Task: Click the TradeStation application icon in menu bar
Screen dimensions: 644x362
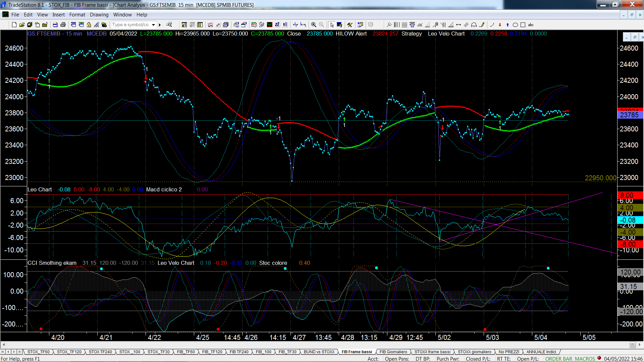Action: [5, 14]
